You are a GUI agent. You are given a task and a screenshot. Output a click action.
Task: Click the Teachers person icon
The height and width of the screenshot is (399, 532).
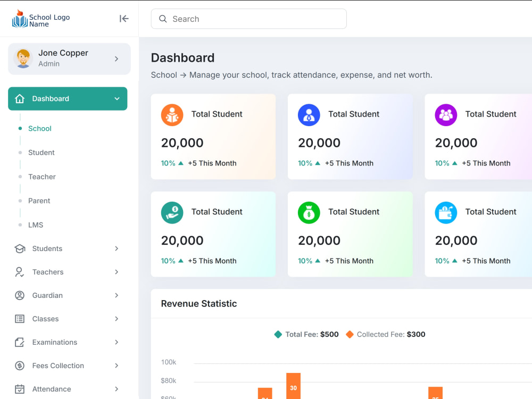pos(19,272)
